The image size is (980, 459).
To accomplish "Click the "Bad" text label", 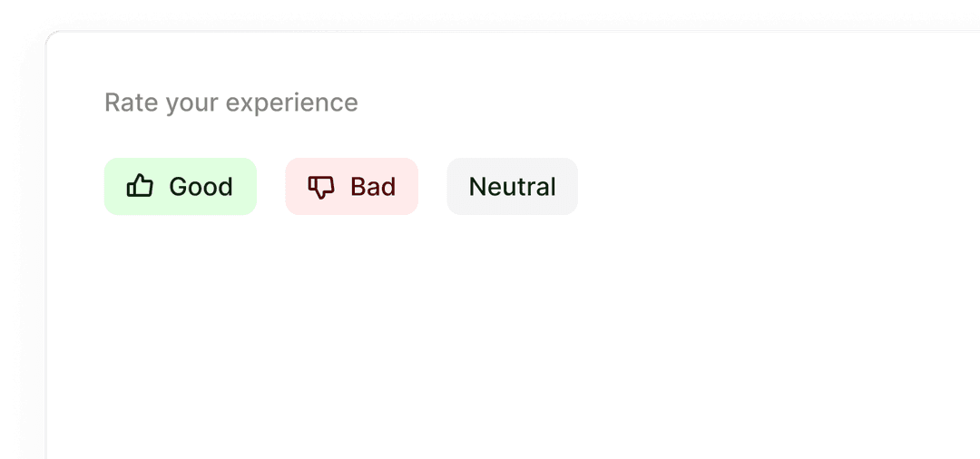I will click(373, 187).
